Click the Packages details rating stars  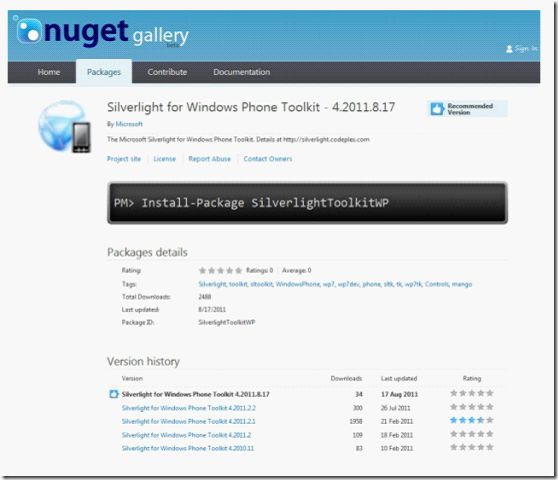[220, 270]
